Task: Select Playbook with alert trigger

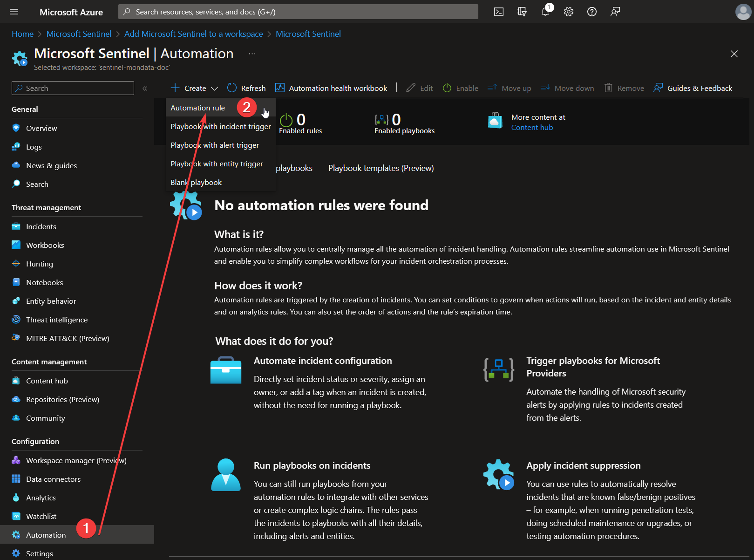Action: (x=221, y=145)
